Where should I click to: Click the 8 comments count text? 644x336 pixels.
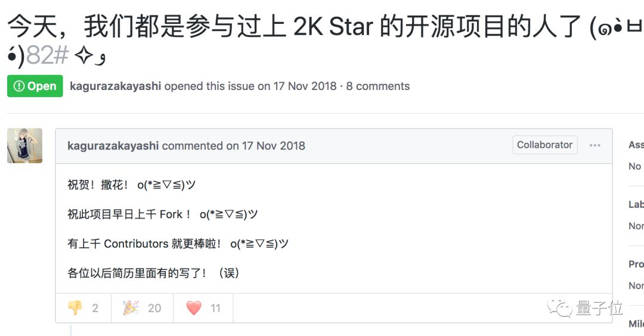click(378, 86)
